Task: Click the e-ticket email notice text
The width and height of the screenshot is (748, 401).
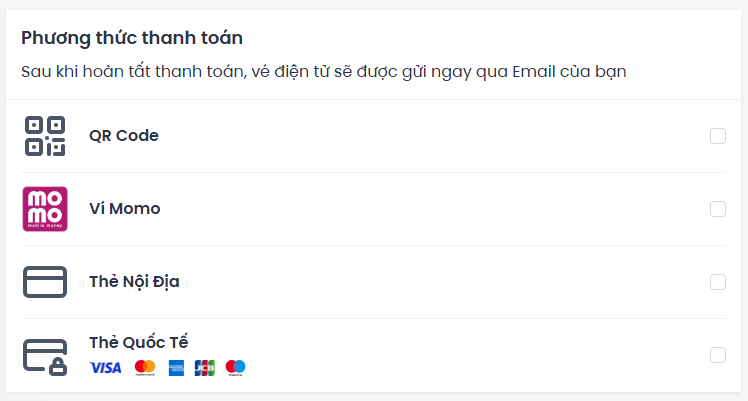Action: coord(324,72)
